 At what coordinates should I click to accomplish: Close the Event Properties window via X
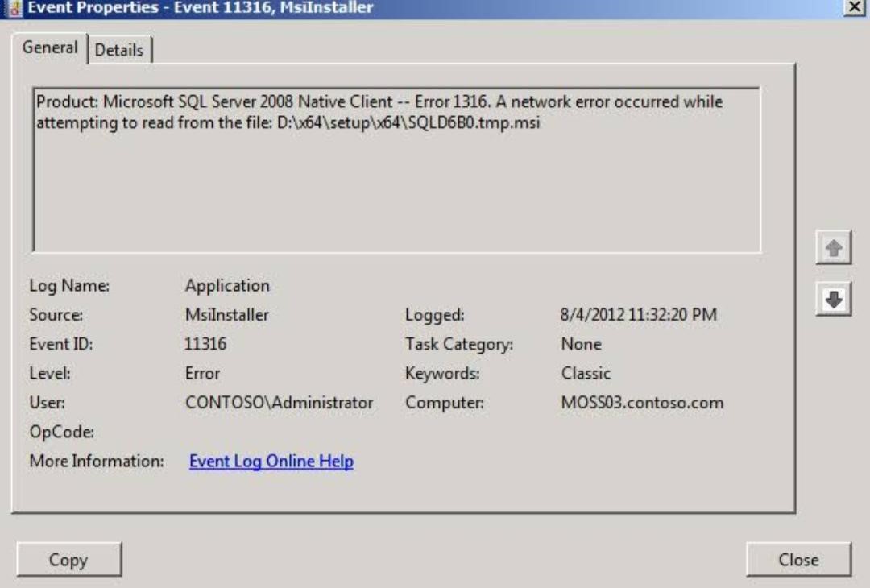tap(855, 7)
